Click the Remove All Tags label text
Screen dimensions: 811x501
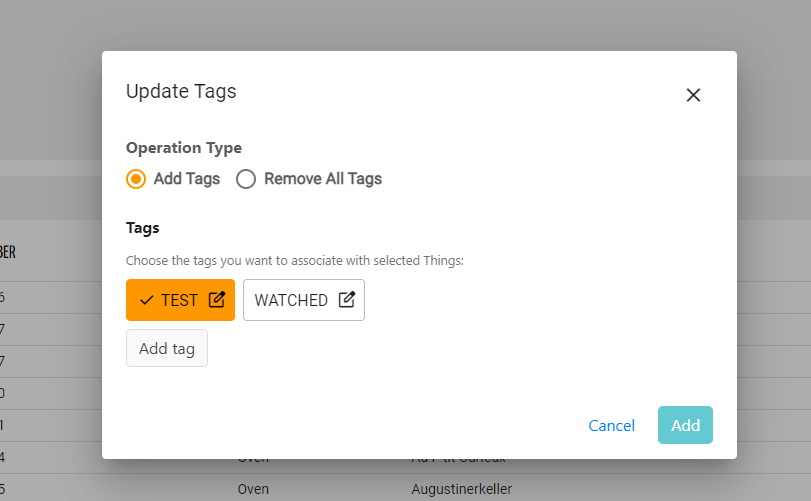pyautogui.click(x=323, y=179)
